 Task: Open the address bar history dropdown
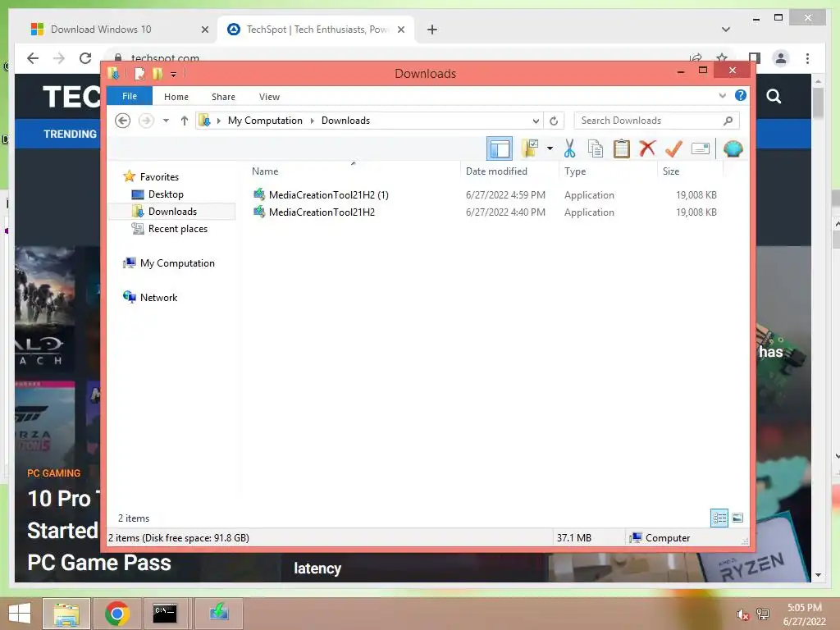[x=536, y=121]
